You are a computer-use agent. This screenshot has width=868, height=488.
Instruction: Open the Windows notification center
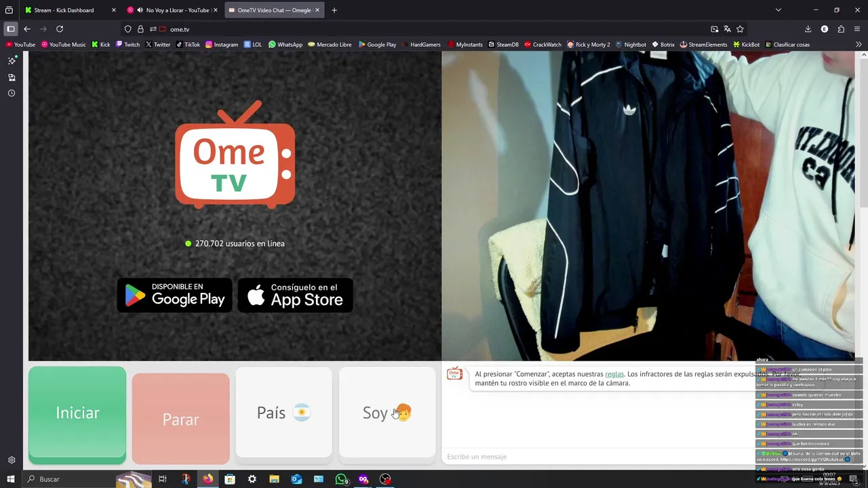pos(853,479)
